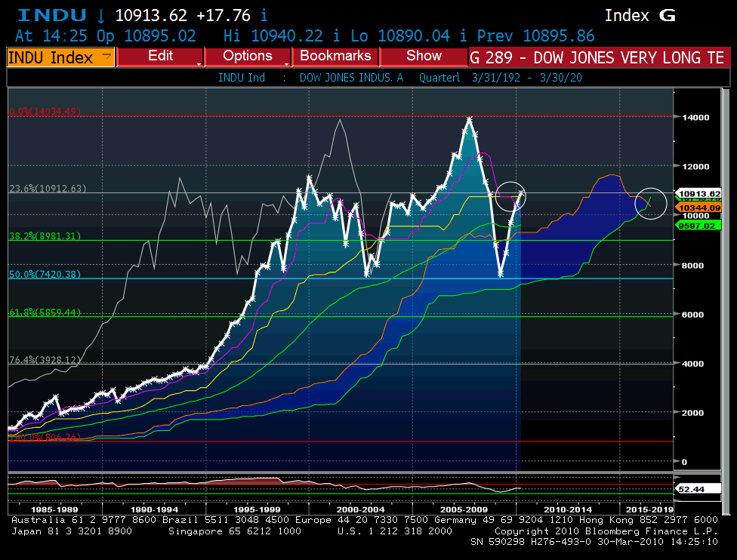Click the INDU ticker symbol
This screenshot has height=560, width=737.
(x=52, y=16)
